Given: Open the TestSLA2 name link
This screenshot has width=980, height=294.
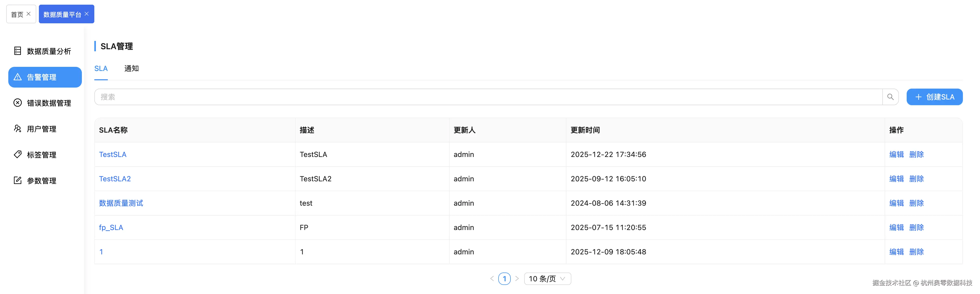Looking at the screenshot, I should [115, 179].
